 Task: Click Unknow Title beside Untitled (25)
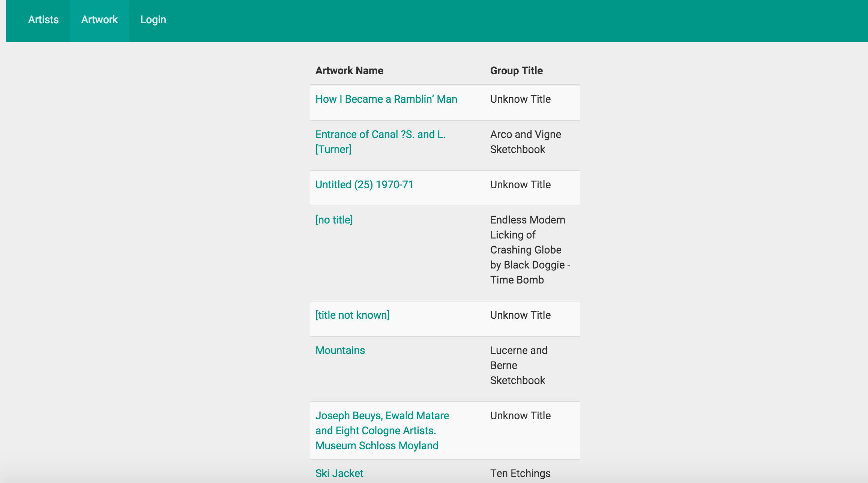[520, 185]
